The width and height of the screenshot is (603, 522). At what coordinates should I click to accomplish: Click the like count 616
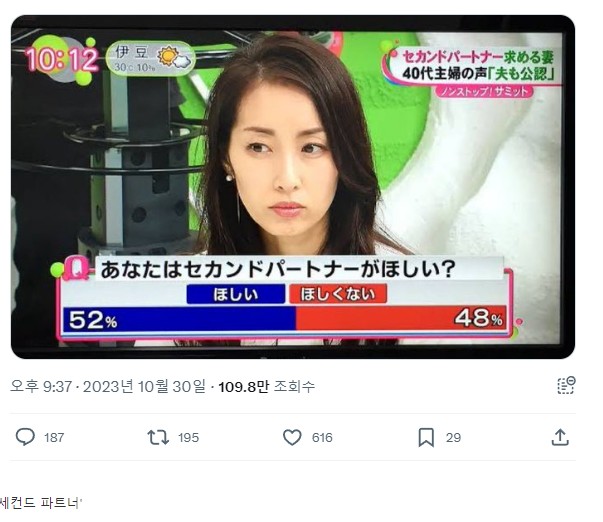pyautogui.click(x=322, y=438)
